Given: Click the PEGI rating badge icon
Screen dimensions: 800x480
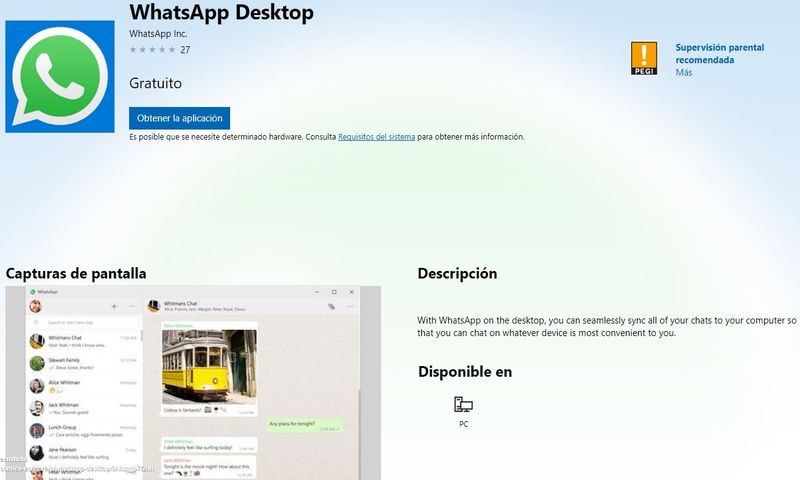Looking at the screenshot, I should click(644, 58).
